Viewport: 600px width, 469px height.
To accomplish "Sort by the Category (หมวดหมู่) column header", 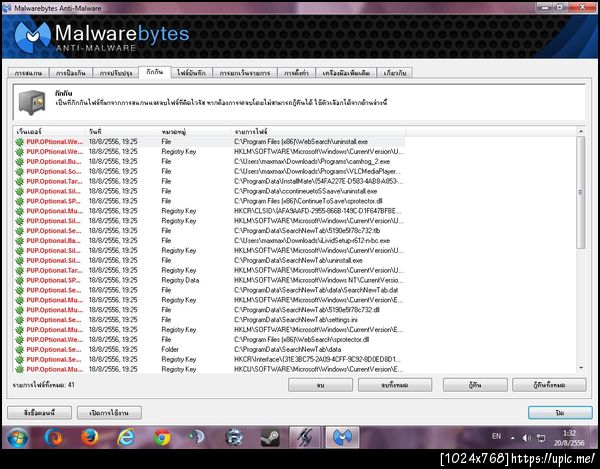I will 194,132.
